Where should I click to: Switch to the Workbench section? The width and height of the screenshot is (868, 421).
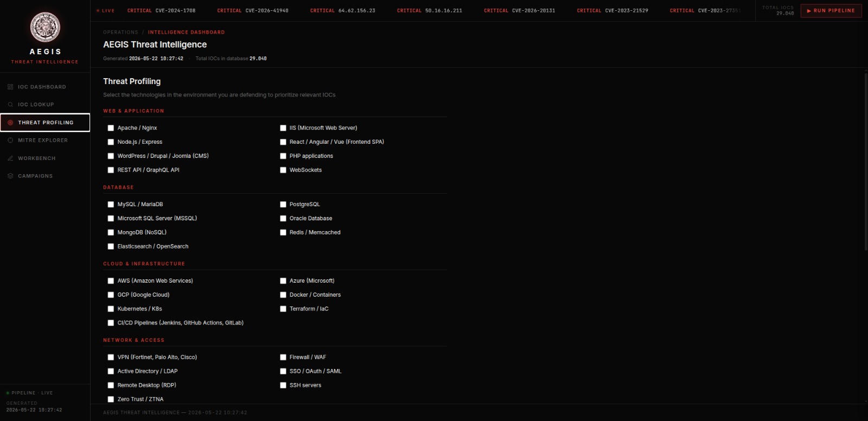coord(45,158)
